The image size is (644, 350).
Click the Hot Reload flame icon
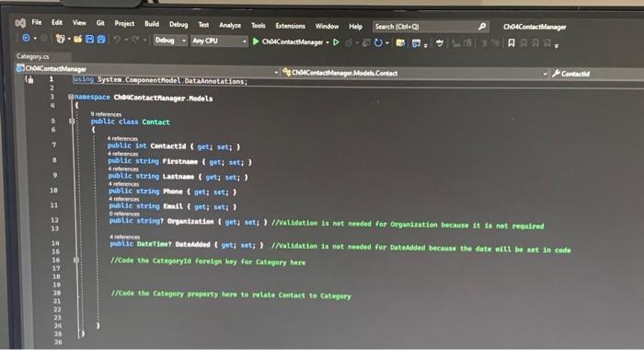tap(349, 42)
